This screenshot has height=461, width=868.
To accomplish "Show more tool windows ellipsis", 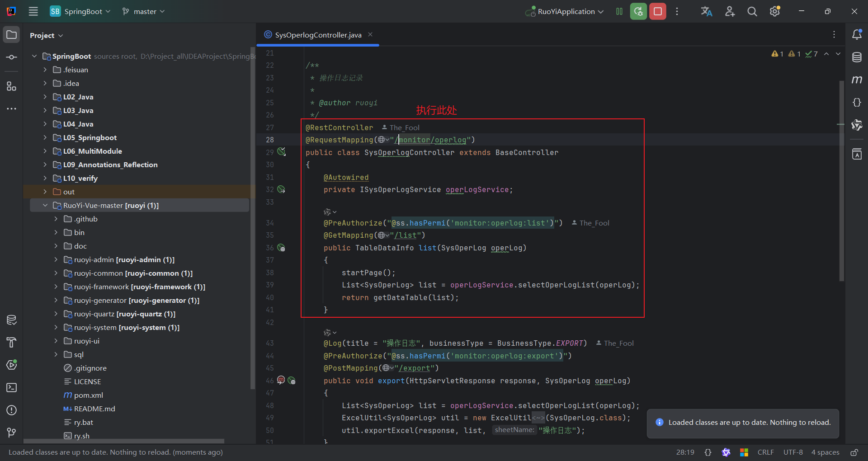I will (x=12, y=109).
